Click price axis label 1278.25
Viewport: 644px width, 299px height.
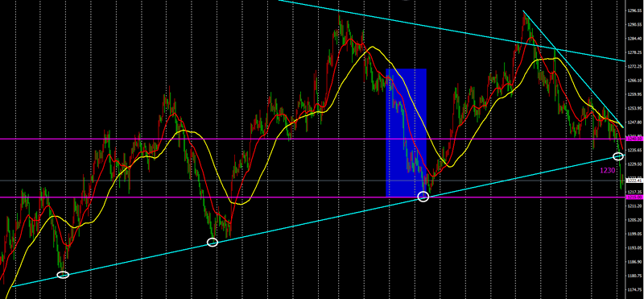pos(634,52)
